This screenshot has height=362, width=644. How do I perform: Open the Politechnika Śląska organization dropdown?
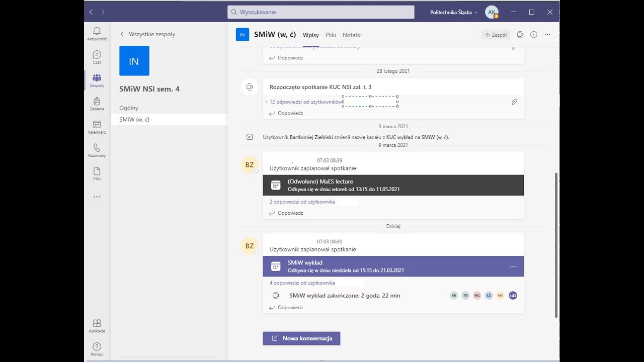tap(454, 12)
